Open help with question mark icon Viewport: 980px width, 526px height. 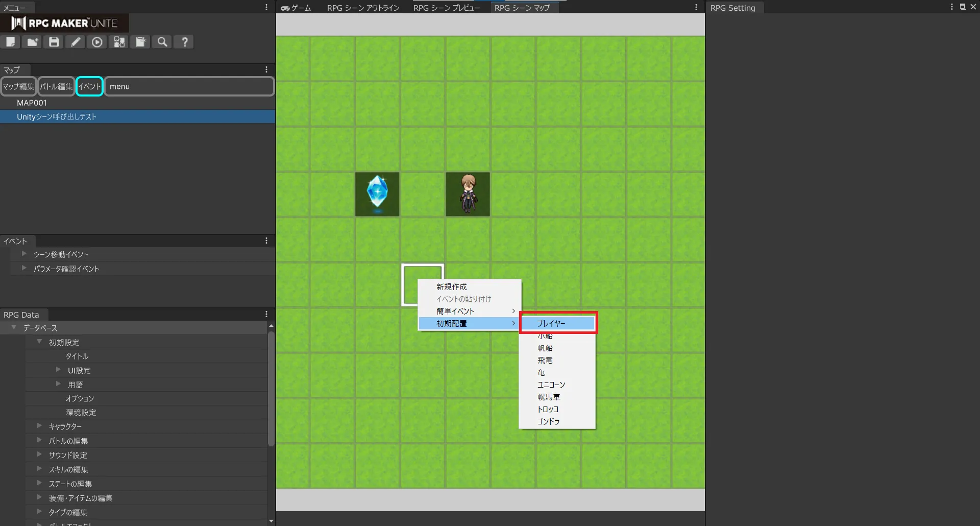(x=184, y=42)
